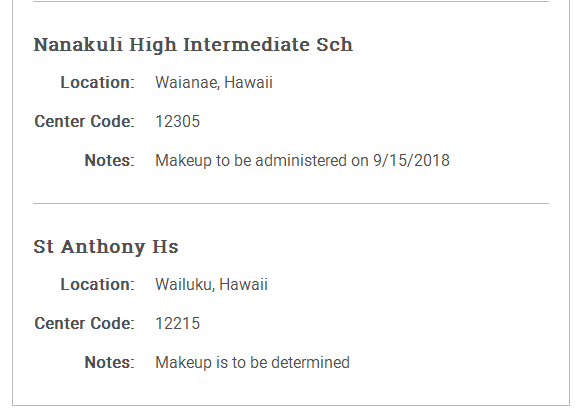Viewport: 585px width, 412px height.
Task: Click the word Anthony in the heading
Action: 103,248
